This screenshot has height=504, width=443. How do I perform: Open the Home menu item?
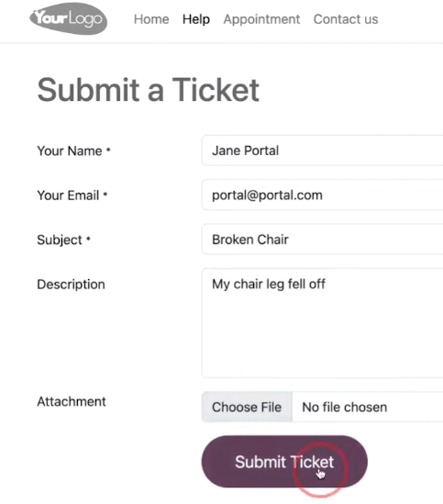[x=151, y=19]
